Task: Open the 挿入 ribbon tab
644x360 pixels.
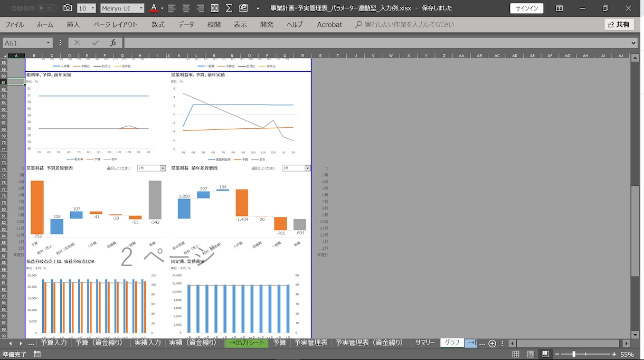Action: pos(73,24)
